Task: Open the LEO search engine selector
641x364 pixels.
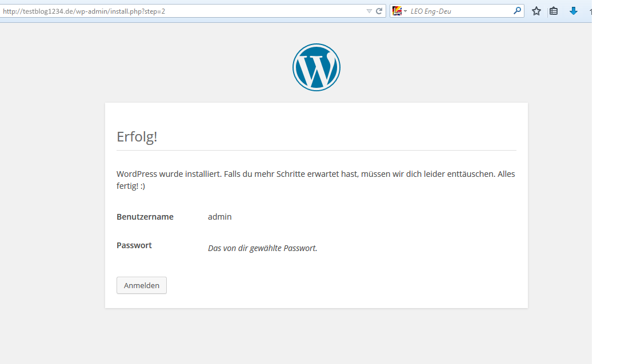Action: click(399, 11)
